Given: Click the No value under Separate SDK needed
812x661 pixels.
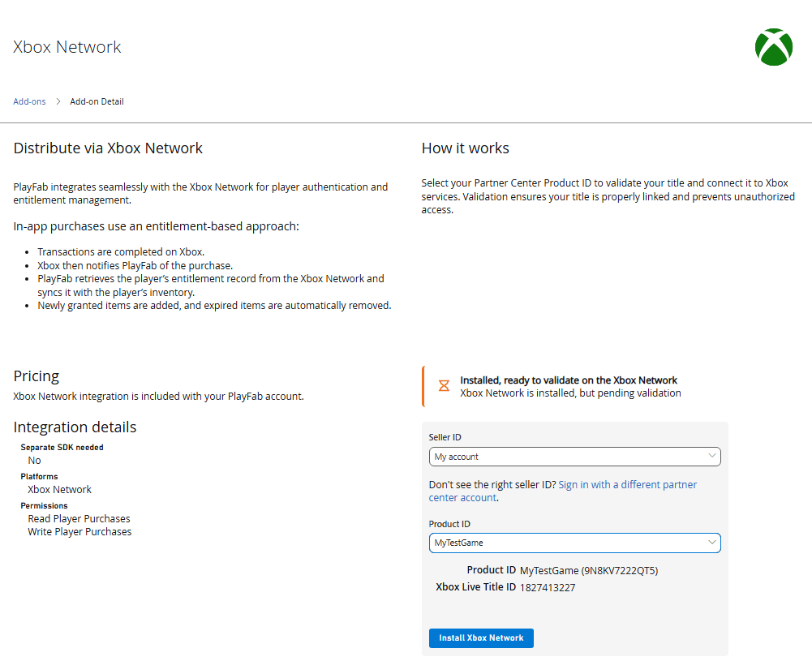Looking at the screenshot, I should coord(34,461).
